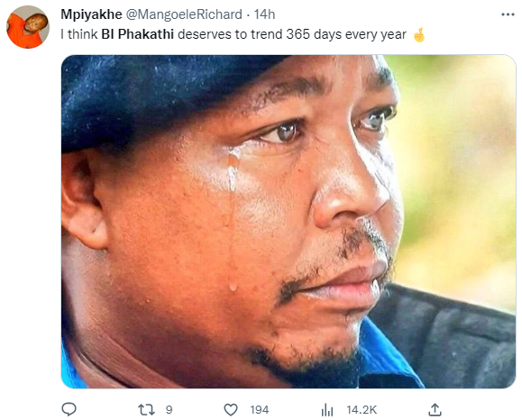Screen dimensions: 522x420
Task: Click the share upload arrow icon
Action: tap(435, 410)
